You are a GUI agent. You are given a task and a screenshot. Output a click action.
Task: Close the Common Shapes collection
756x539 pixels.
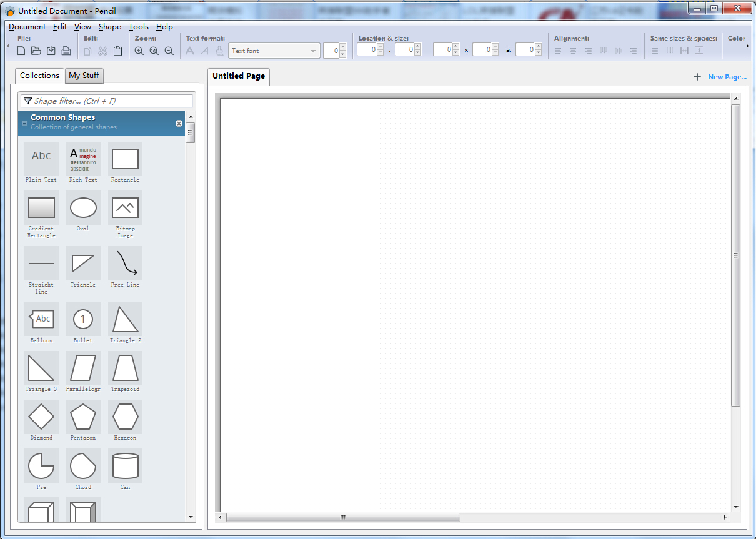[x=179, y=123]
